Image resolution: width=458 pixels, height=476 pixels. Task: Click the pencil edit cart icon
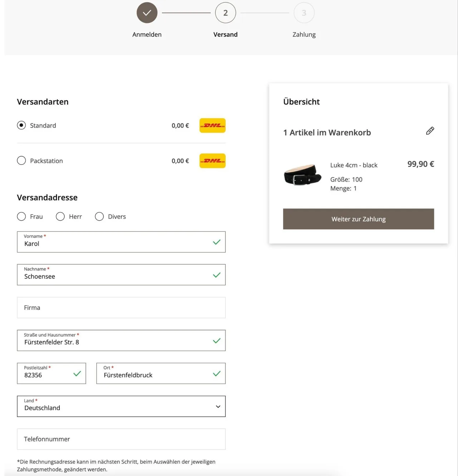[430, 131]
